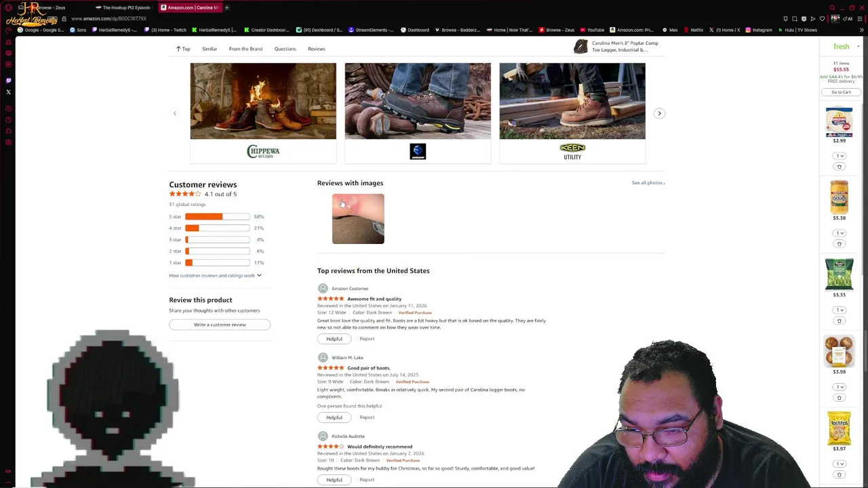Open the YouTube bookmark
Image resolution: width=868 pixels, height=488 pixels.
[x=591, y=30]
